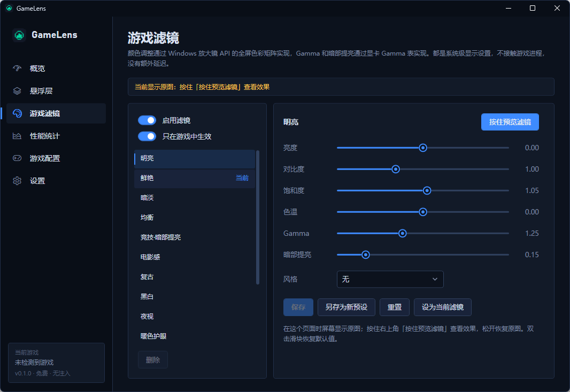570x392 pixels.
Task: Click the 保存 button
Action: point(298,308)
